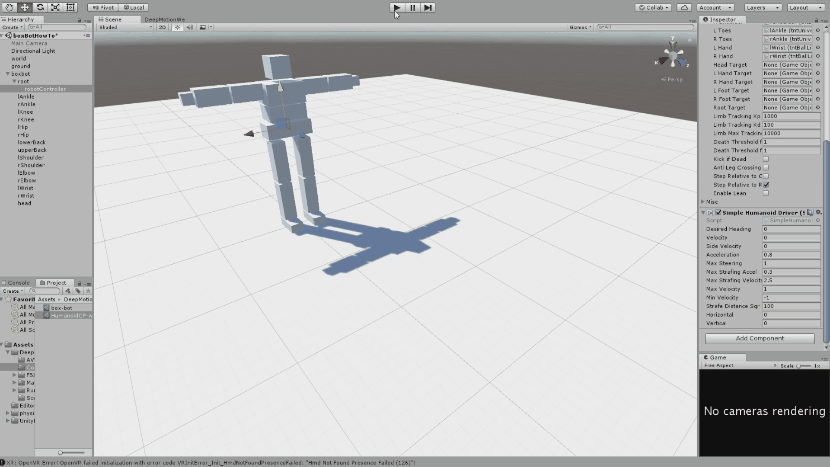830x467 pixels.
Task: Click the error icon in status bar
Action: click(3, 462)
